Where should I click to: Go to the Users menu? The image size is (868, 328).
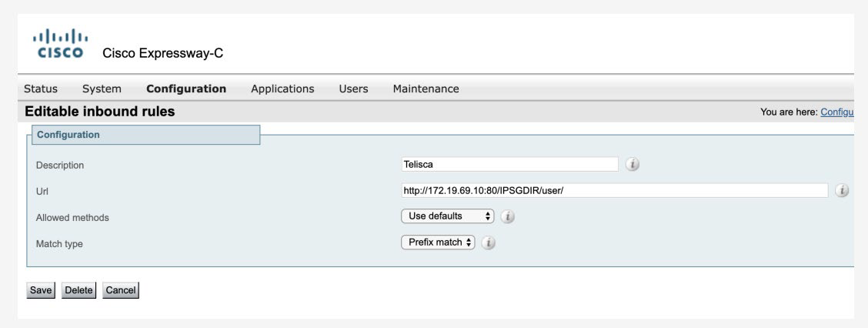tap(353, 89)
